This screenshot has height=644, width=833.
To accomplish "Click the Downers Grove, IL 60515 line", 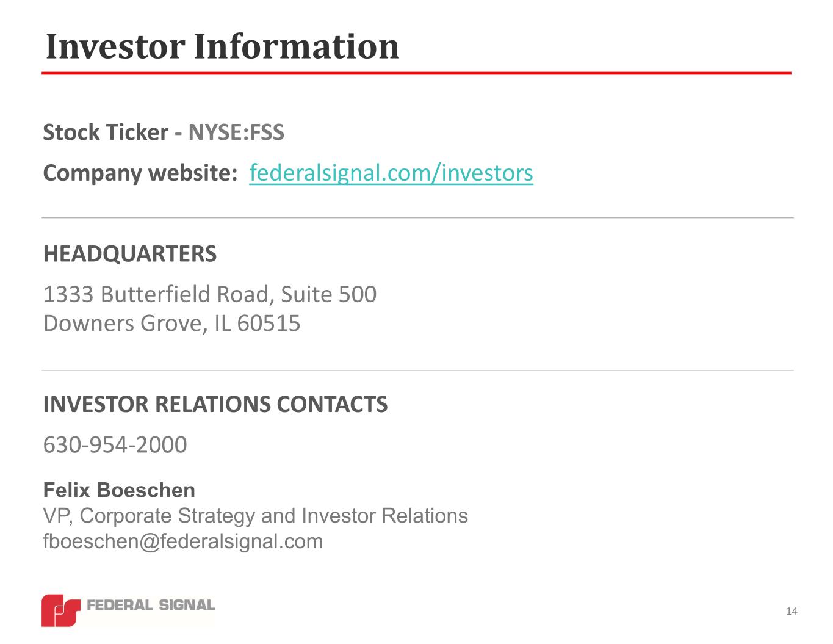I will tap(171, 323).
